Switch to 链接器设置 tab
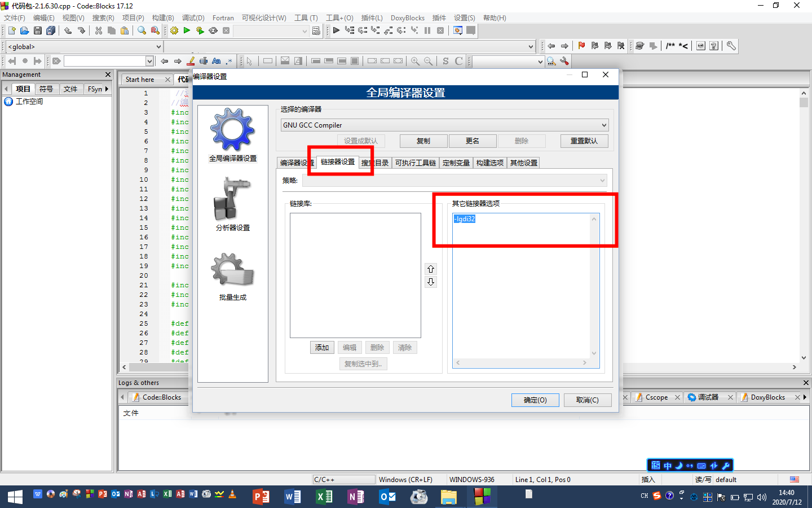This screenshot has width=812, height=508. pos(338,162)
